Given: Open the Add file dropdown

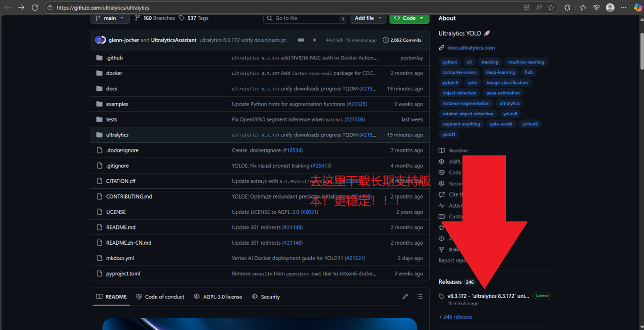Looking at the screenshot, I should coord(368,18).
